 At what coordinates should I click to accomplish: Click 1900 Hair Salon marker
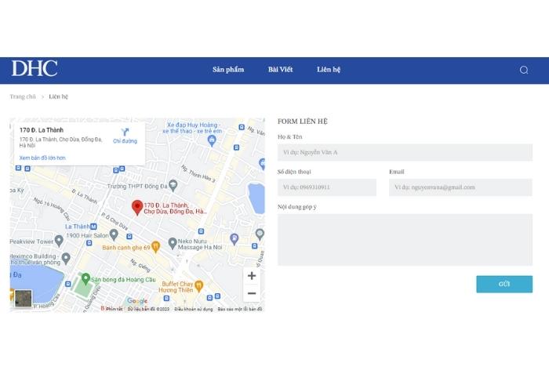pos(114,234)
